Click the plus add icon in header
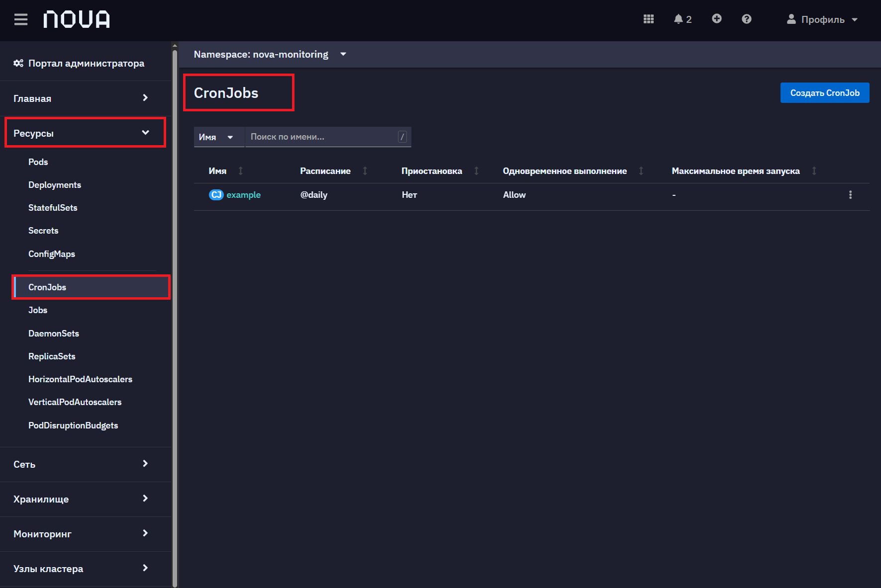 (x=716, y=19)
